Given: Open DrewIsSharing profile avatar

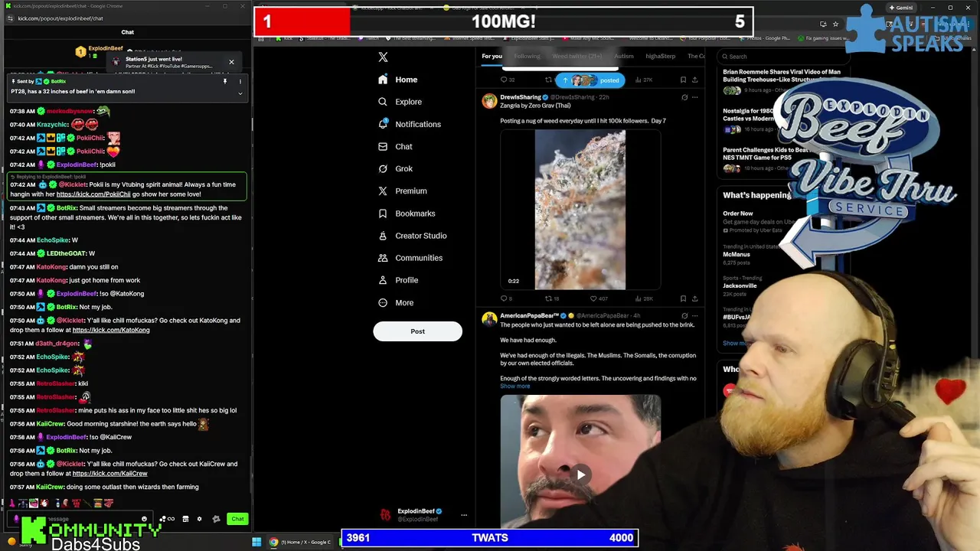Looking at the screenshot, I should click(x=488, y=101).
